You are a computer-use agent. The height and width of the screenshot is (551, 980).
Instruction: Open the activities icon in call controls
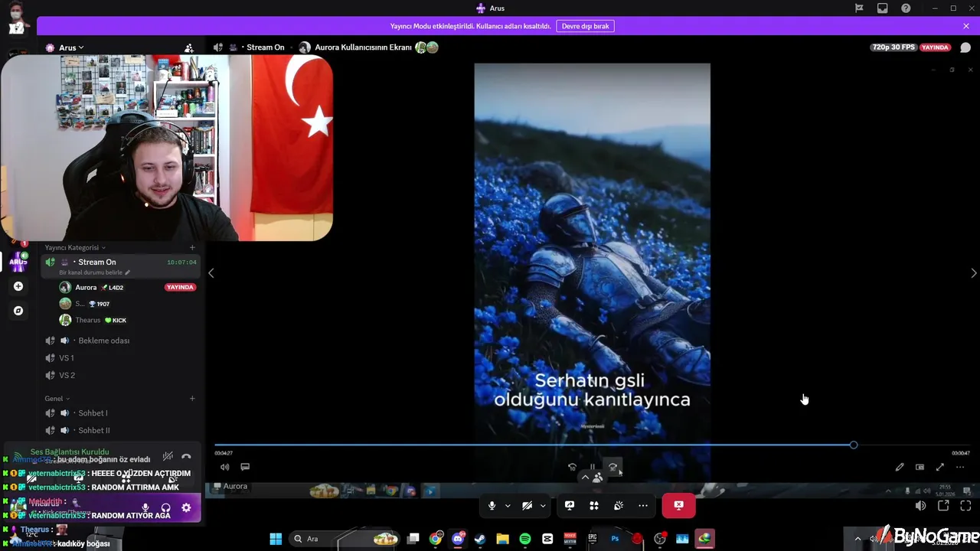593,506
